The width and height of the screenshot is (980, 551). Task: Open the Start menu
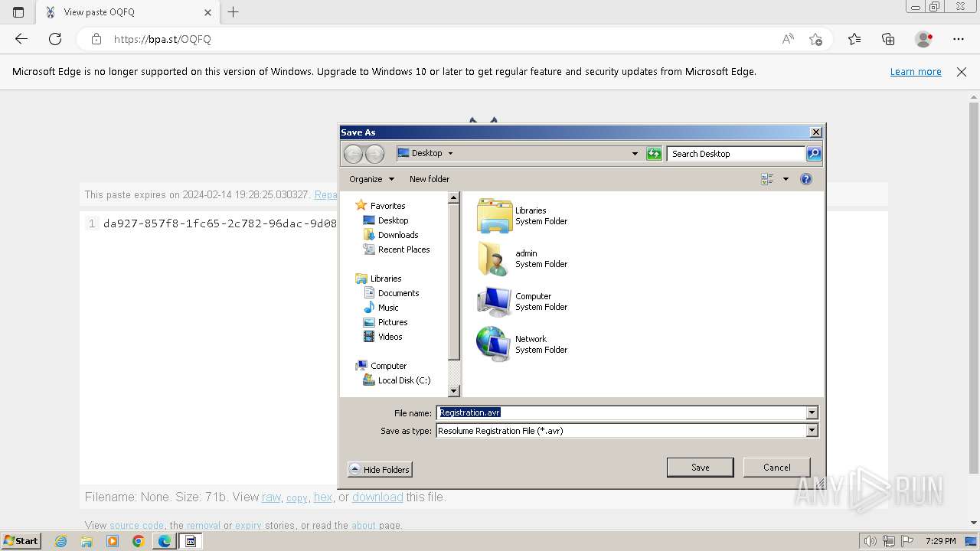21,541
